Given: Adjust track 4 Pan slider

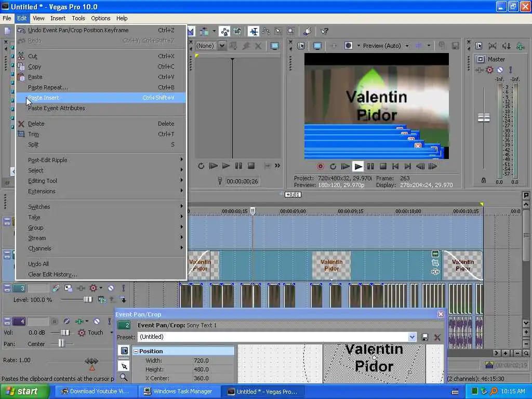Looking at the screenshot, I should click(x=61, y=343).
